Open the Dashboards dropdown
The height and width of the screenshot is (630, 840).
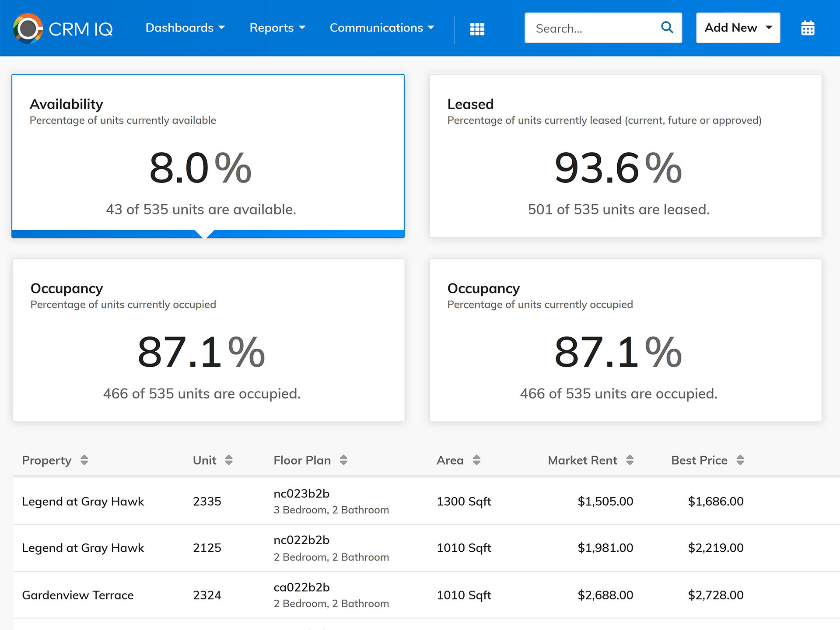(x=185, y=28)
